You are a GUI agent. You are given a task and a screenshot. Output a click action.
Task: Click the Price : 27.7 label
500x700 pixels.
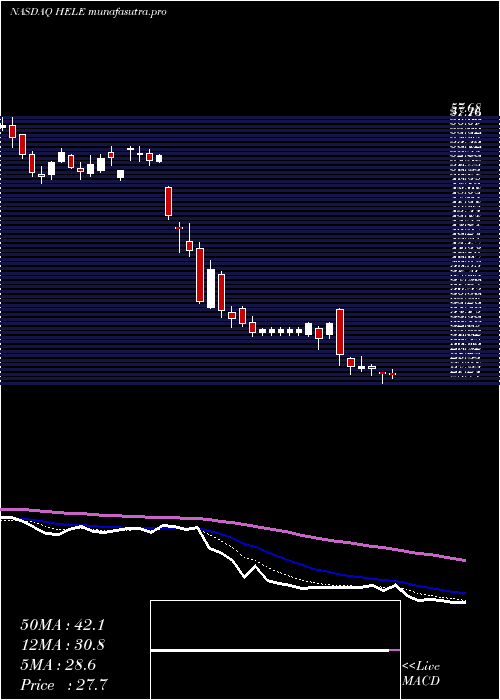pos(64,685)
